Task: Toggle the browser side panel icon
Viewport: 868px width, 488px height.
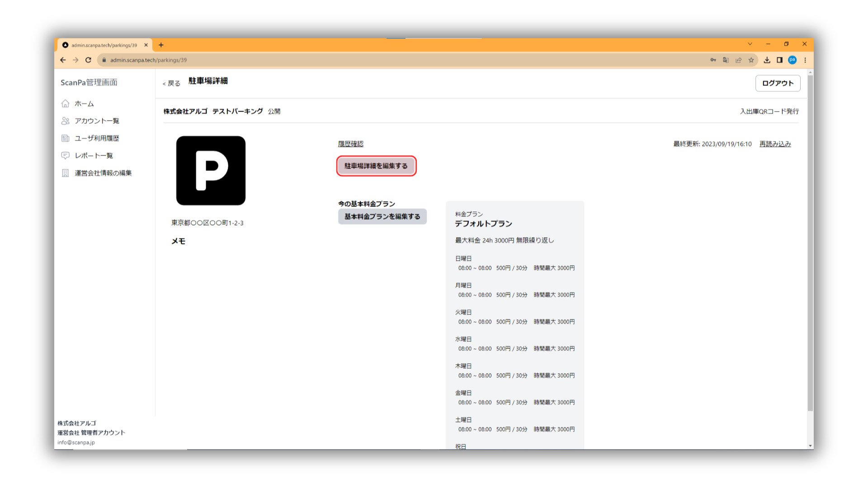Action: pos(779,60)
